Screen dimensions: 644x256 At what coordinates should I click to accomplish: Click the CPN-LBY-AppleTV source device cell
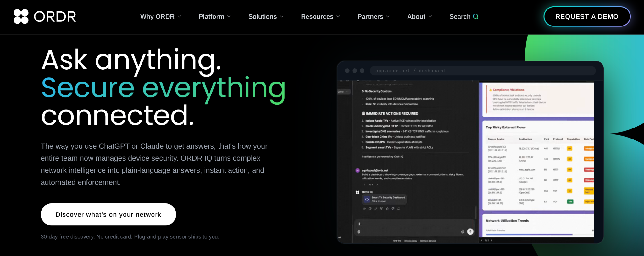click(x=497, y=159)
